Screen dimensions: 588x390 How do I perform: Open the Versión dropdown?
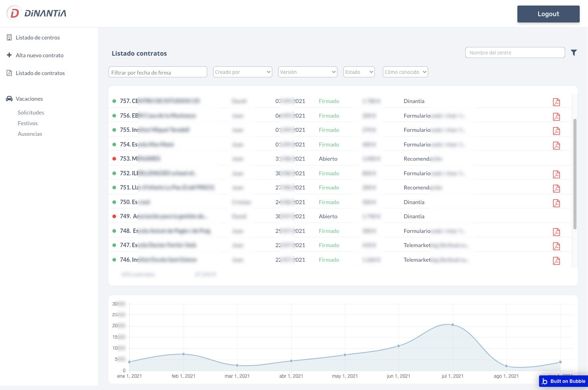click(307, 72)
